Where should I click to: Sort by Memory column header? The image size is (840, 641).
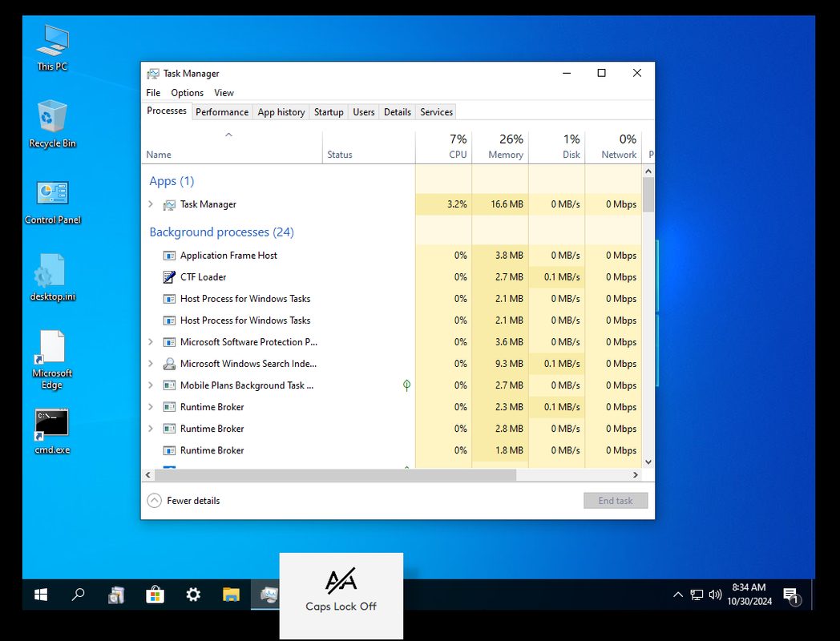(x=500, y=147)
